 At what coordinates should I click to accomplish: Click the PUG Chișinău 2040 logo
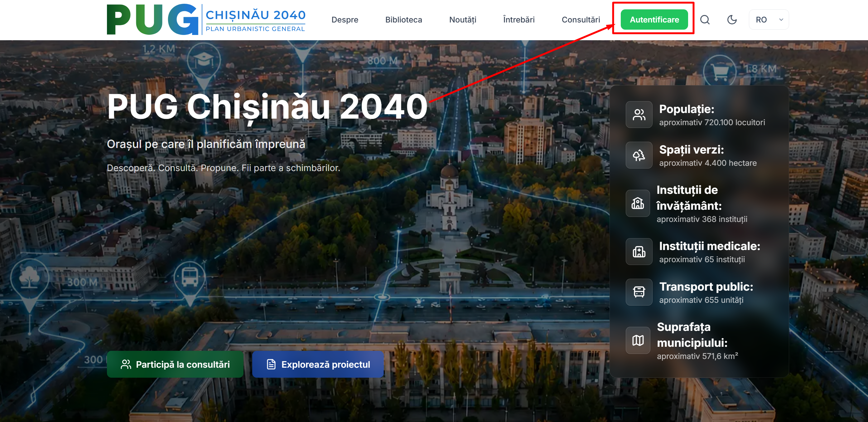(206, 20)
